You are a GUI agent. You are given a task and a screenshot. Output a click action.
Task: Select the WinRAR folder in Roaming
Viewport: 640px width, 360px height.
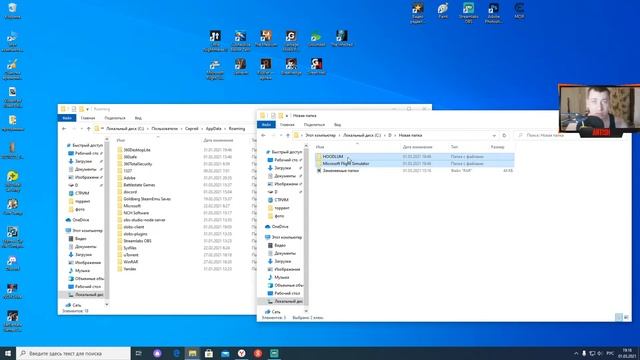tap(131, 262)
